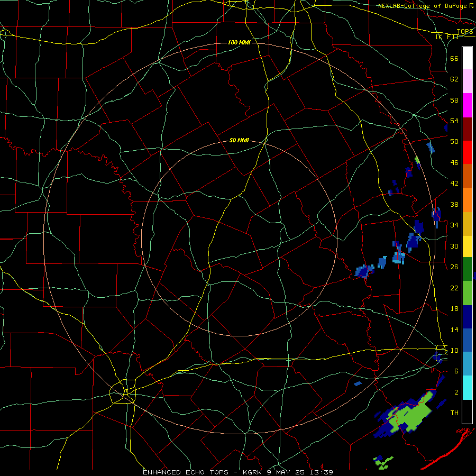Click the "66" legend value
This screenshot has width=476, height=476.
pos(454,58)
